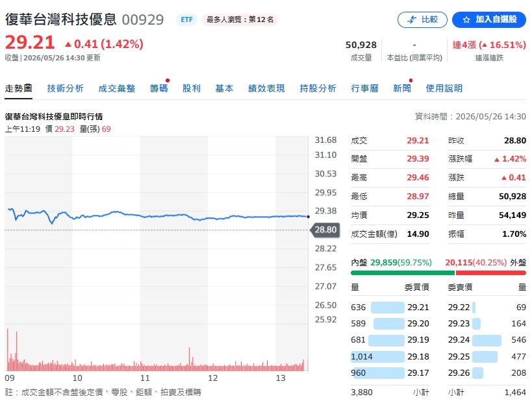Viewport: 532px width, 401px height.
Task: Click the 比較 compare button
Action: (x=422, y=19)
